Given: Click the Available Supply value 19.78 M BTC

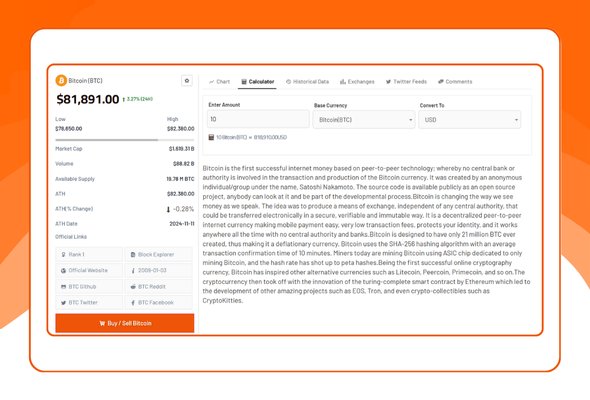Looking at the screenshot, I should (x=180, y=179).
